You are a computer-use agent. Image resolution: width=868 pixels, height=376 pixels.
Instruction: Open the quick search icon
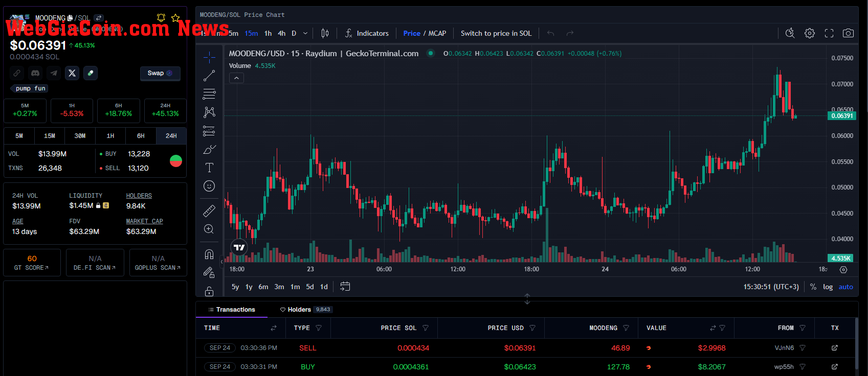click(790, 33)
